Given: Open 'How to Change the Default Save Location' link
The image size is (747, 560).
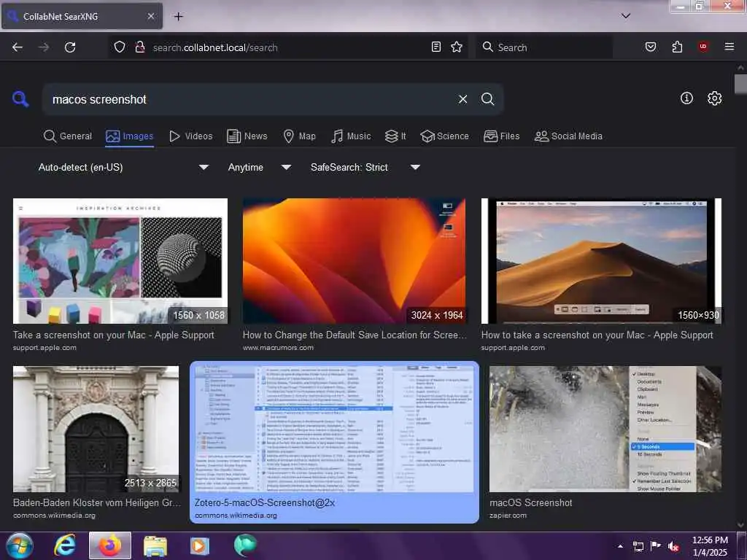Looking at the screenshot, I should (x=355, y=335).
